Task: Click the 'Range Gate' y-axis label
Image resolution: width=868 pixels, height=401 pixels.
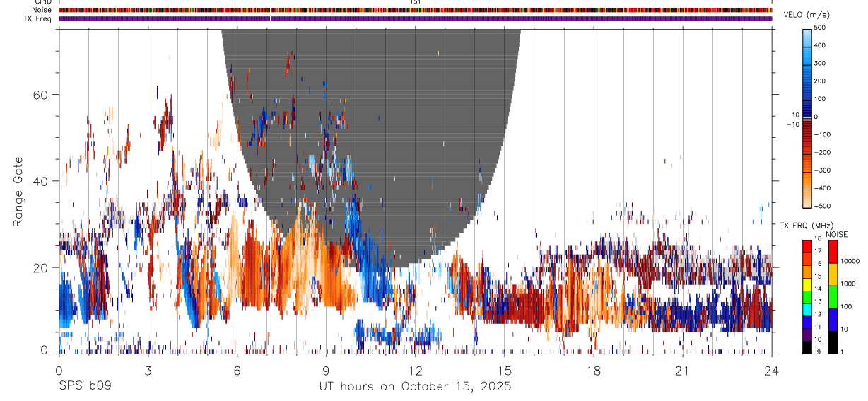Action: point(18,192)
